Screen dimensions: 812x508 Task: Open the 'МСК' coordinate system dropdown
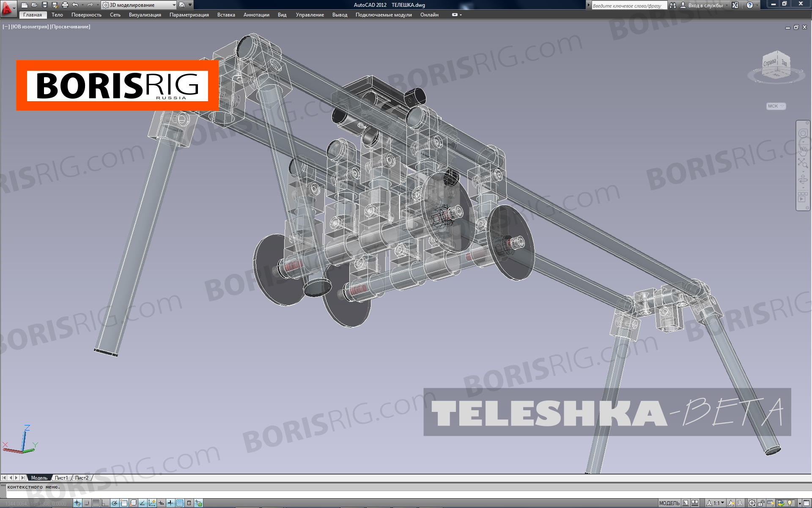pyautogui.click(x=776, y=106)
